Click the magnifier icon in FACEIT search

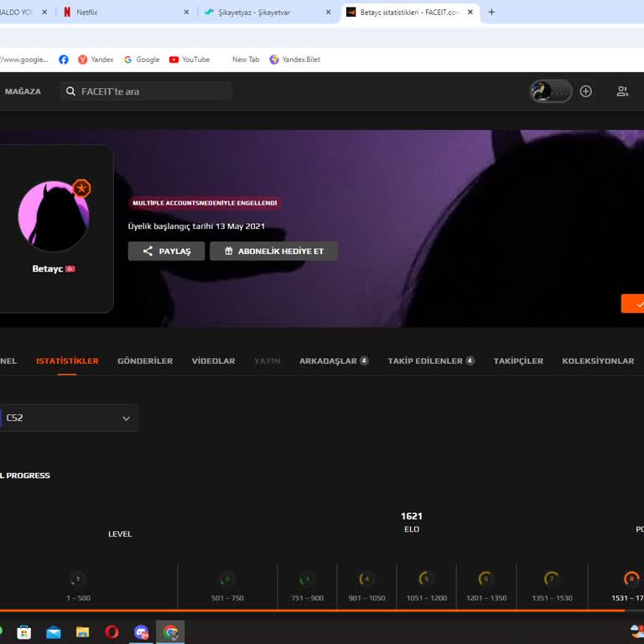(70, 91)
